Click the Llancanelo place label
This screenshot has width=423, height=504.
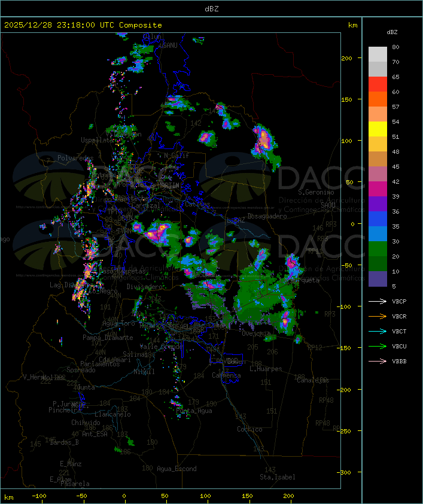112,414
